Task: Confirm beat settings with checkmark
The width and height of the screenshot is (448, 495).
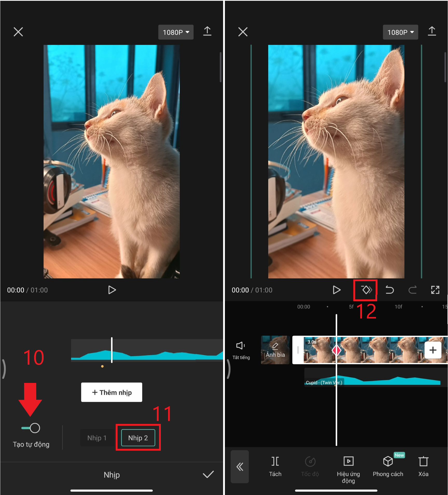Action: [208, 475]
